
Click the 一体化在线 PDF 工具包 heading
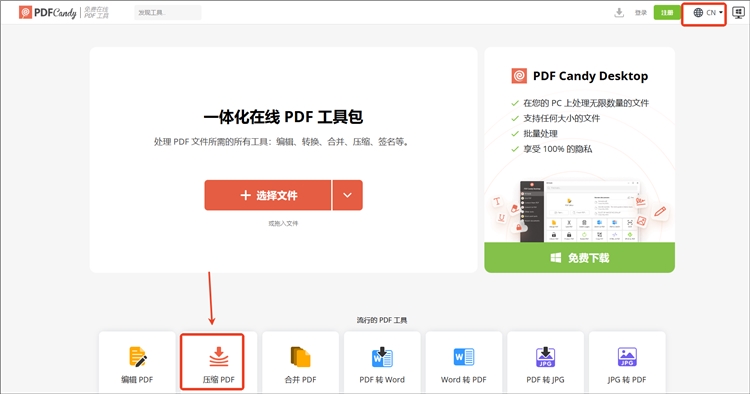[283, 117]
